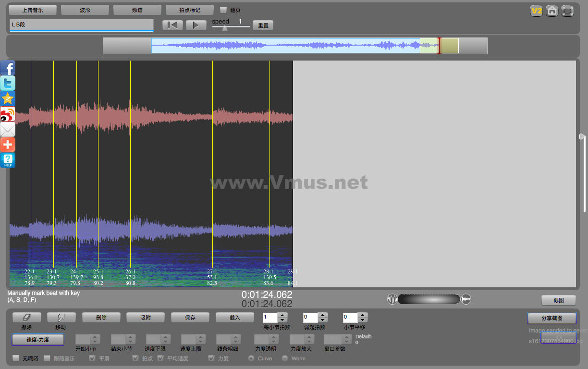Image resolution: width=588 pixels, height=369 pixels.
Task: Click the speed slider handle
Action: tap(224, 28)
